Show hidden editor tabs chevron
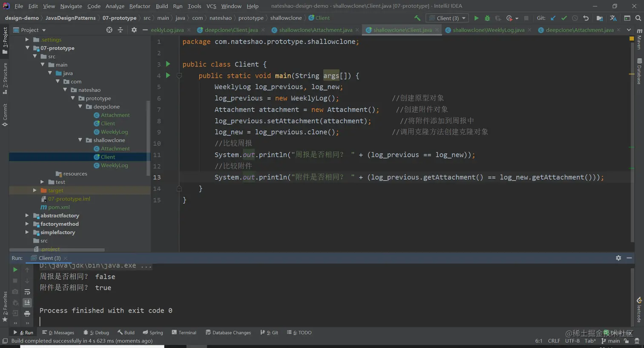Screen dimensions: 644x348 pos(629,30)
